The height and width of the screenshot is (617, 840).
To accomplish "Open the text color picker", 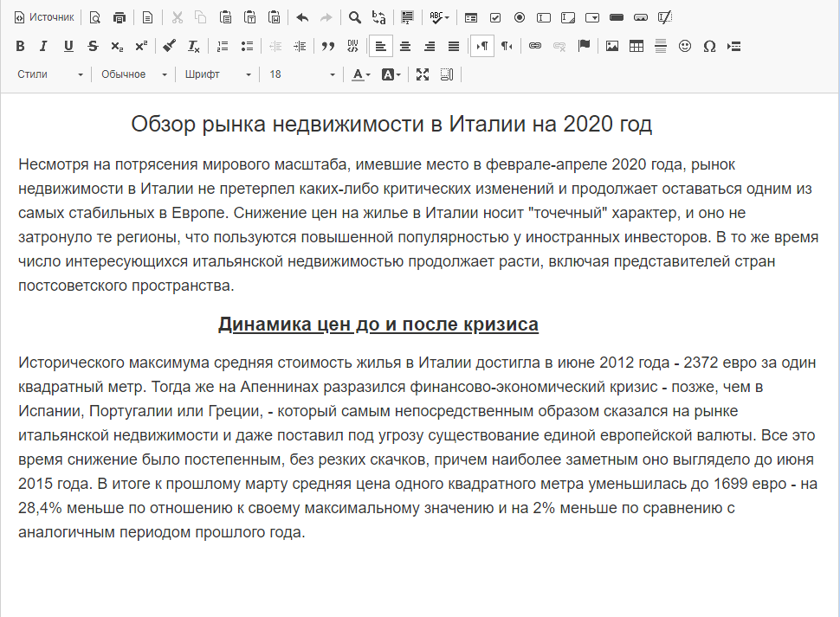I will (361, 74).
